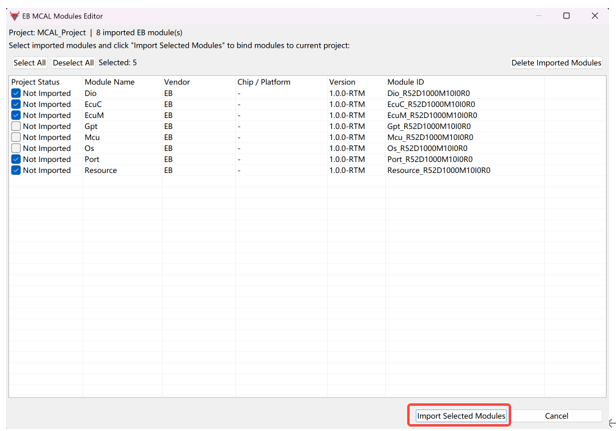The width and height of the screenshot is (616, 431).
Task: Maximize the EB MCAL Modules Editor window
Action: click(x=566, y=16)
